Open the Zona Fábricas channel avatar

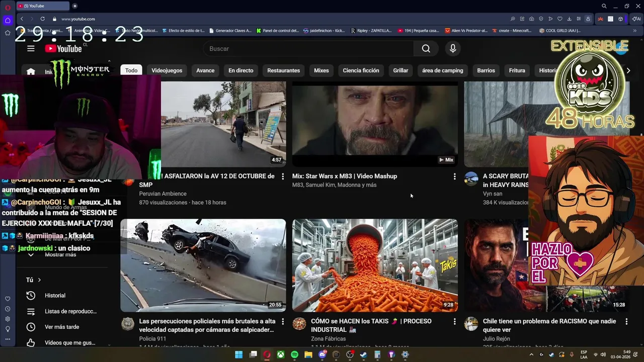(x=299, y=324)
